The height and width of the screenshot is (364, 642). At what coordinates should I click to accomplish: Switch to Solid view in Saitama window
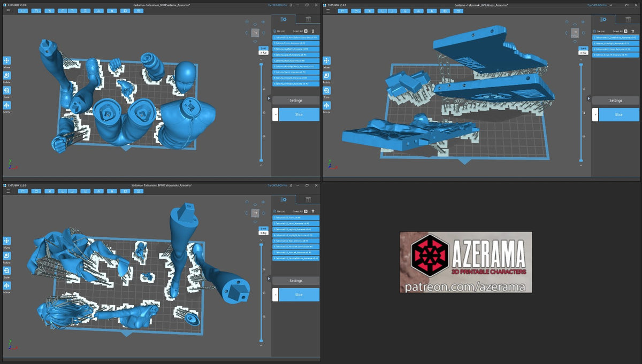click(x=263, y=48)
